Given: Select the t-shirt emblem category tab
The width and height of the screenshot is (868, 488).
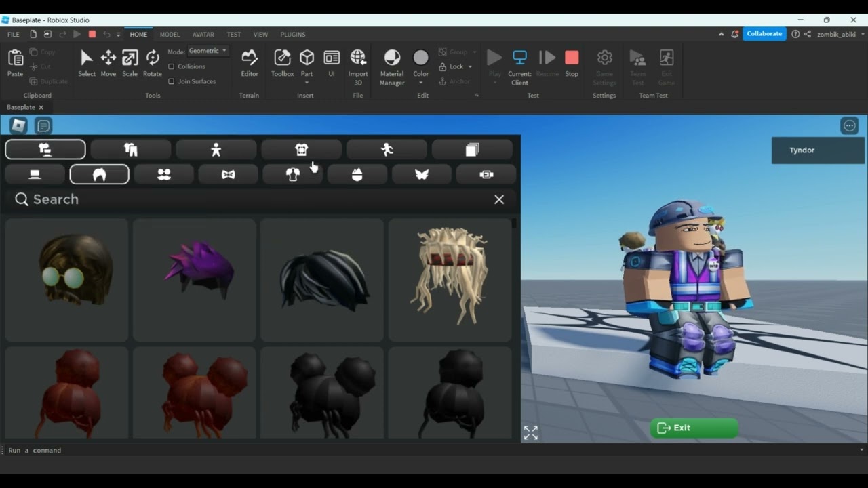Looking at the screenshot, I should (302, 149).
